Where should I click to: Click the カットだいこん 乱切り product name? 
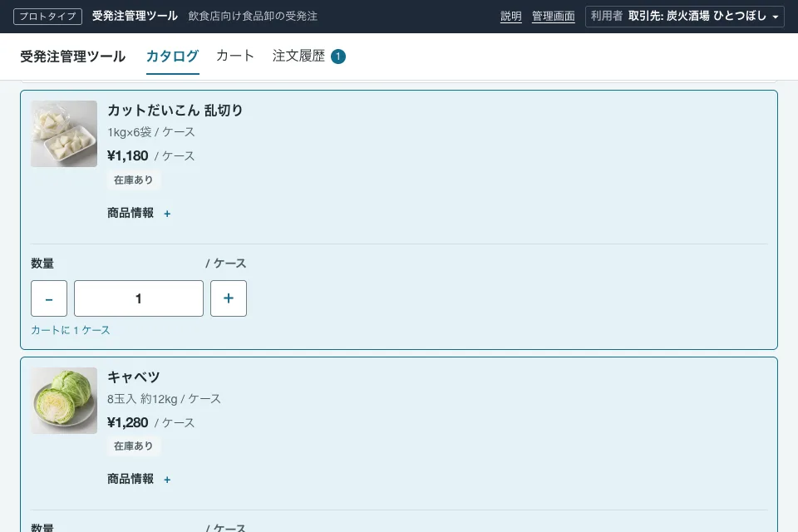(175, 110)
